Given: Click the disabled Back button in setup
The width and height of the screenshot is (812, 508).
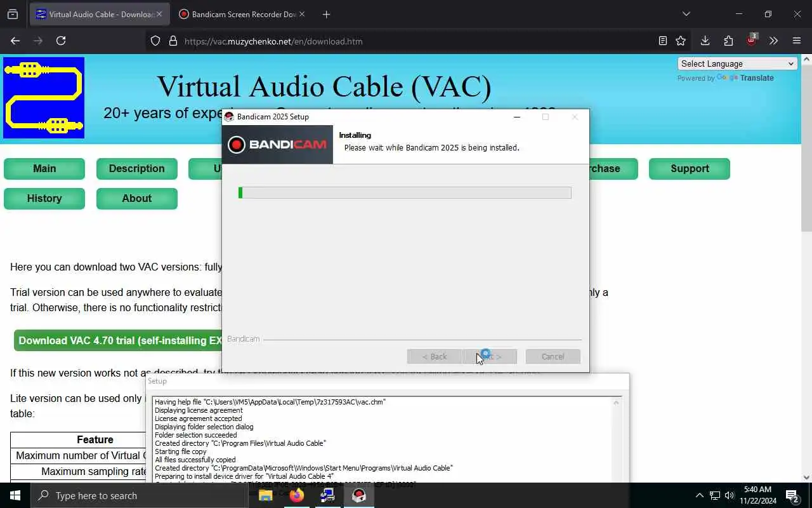Looking at the screenshot, I should [435, 356].
